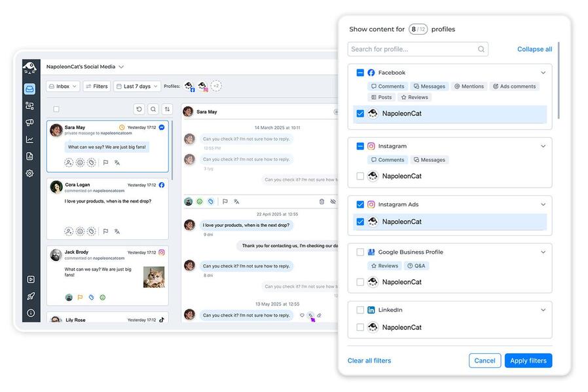This screenshot has height=392, width=588.
Task: Refresh the inbox list with the reload icon
Action: [139, 109]
